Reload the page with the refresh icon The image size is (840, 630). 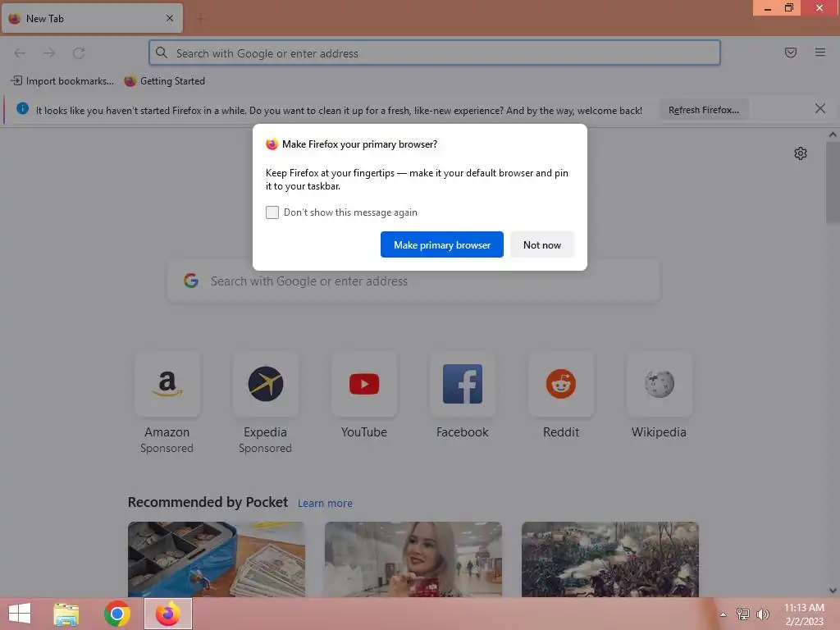coord(79,52)
